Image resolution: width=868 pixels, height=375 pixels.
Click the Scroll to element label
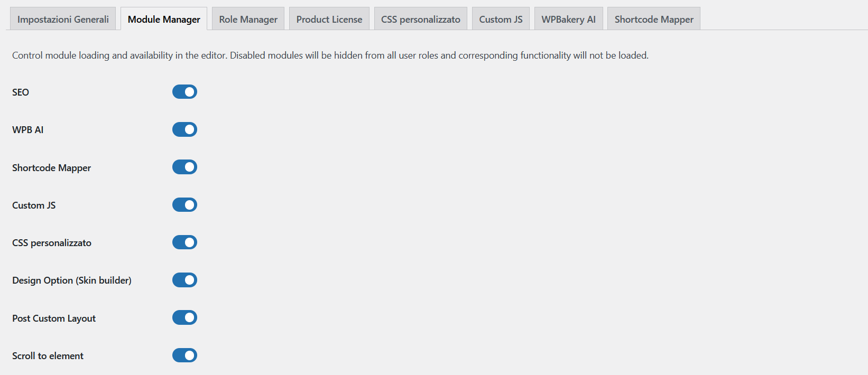point(48,356)
